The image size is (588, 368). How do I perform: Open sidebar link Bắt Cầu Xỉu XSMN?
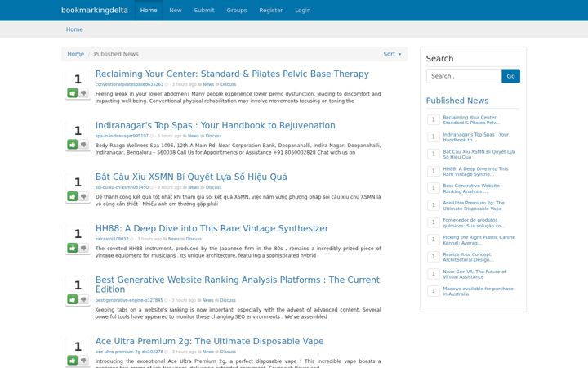479,155
